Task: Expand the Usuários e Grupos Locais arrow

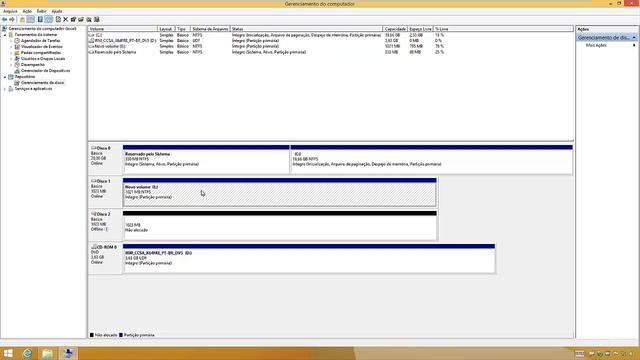Action: coord(11,59)
